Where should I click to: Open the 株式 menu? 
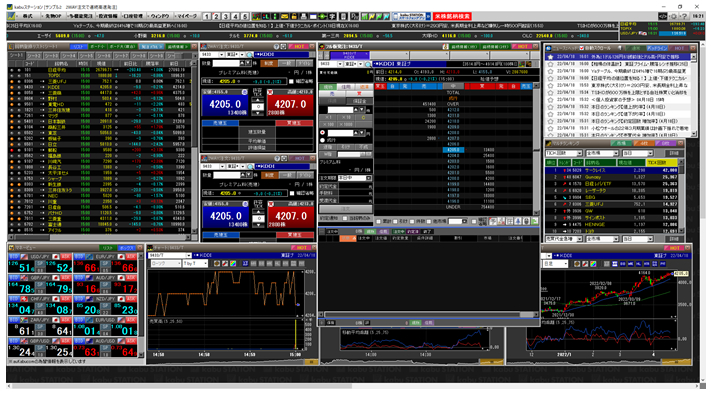coord(28,16)
